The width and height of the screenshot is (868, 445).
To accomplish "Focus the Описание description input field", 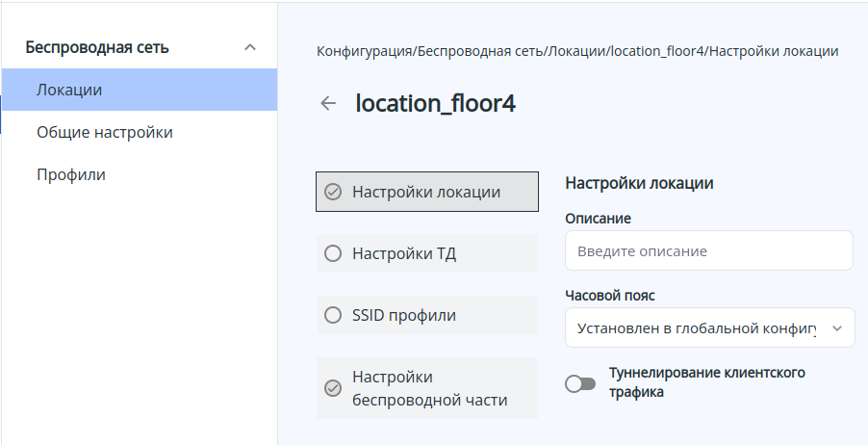I will point(708,251).
